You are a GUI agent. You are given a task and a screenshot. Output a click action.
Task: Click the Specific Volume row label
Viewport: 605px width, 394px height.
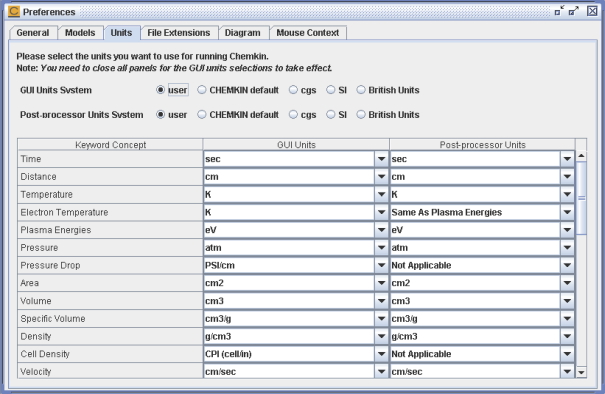pos(52,319)
